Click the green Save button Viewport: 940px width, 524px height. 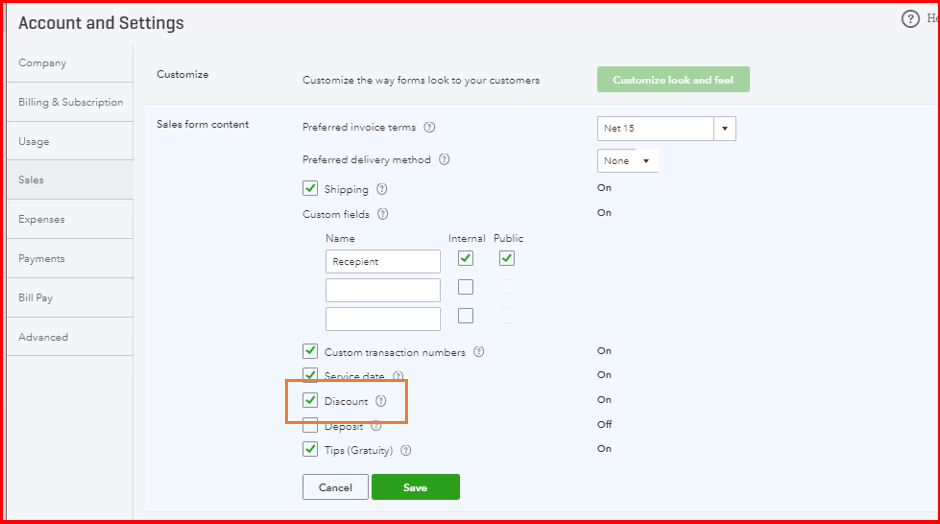[415, 487]
